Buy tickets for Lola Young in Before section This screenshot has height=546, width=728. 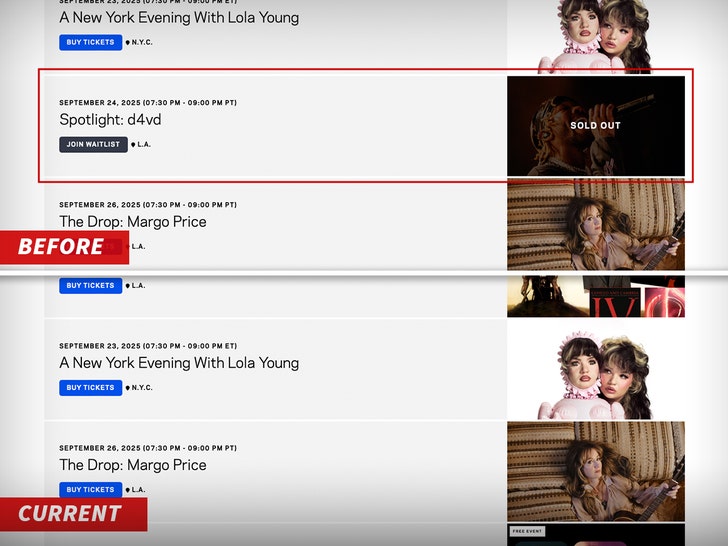(91, 42)
